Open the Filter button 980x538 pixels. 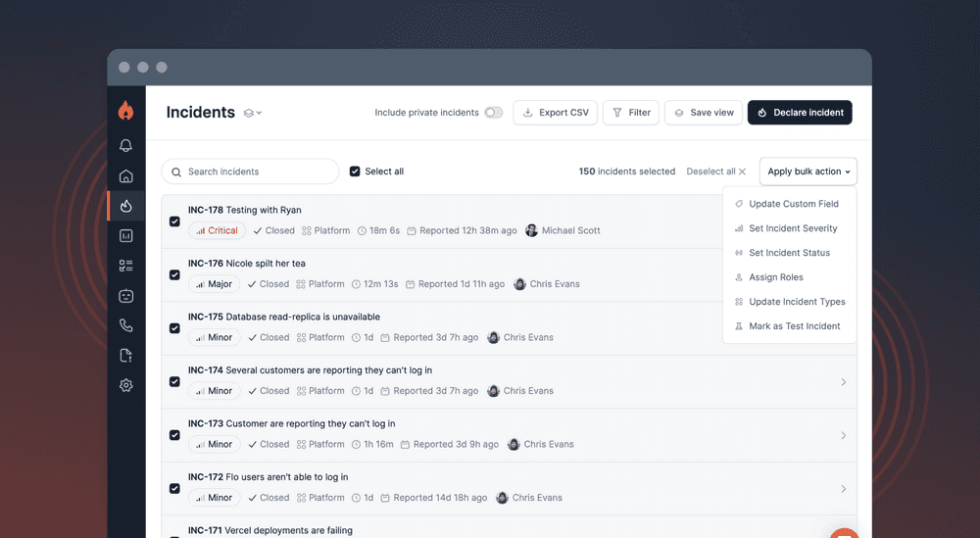(x=630, y=113)
